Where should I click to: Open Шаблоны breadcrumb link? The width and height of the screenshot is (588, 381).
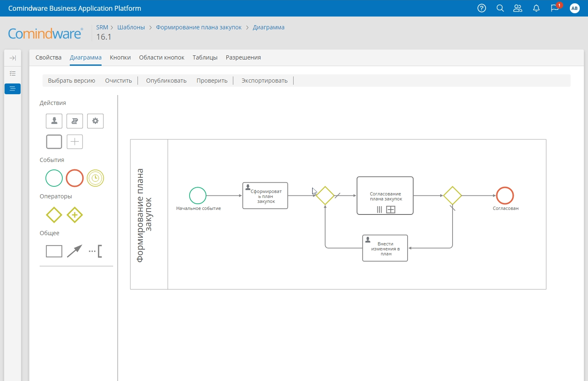131,27
